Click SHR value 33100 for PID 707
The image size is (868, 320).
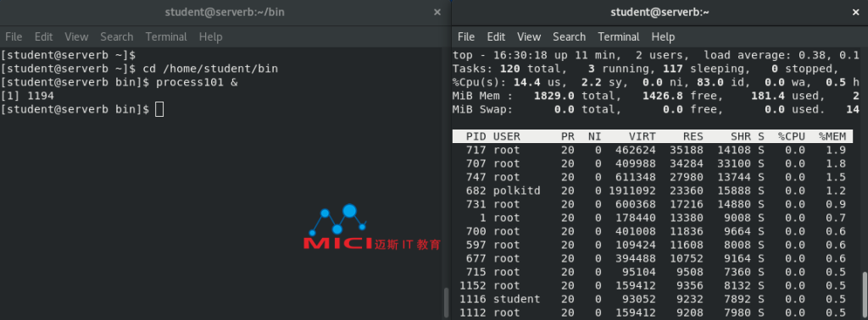(734, 163)
